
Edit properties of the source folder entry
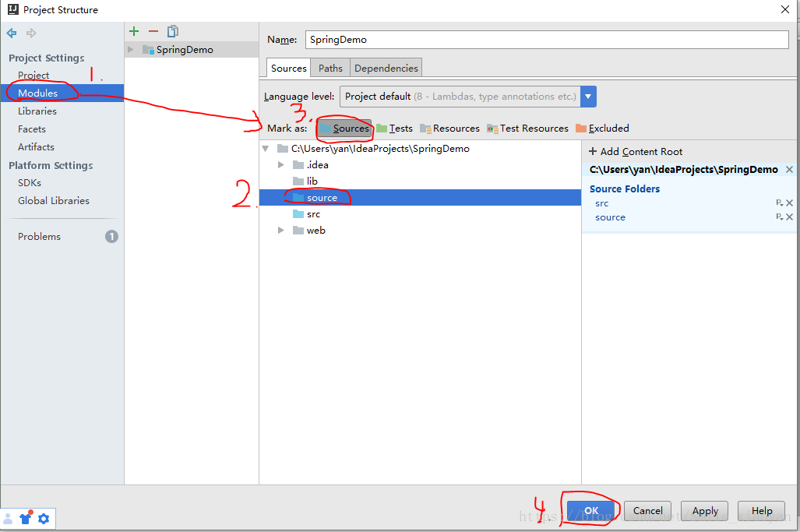(779, 217)
